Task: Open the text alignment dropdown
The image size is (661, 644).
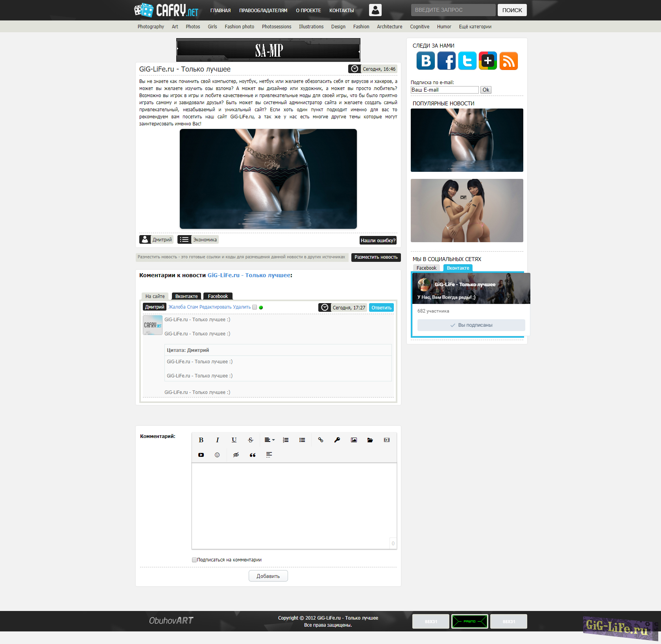Action: (x=269, y=440)
